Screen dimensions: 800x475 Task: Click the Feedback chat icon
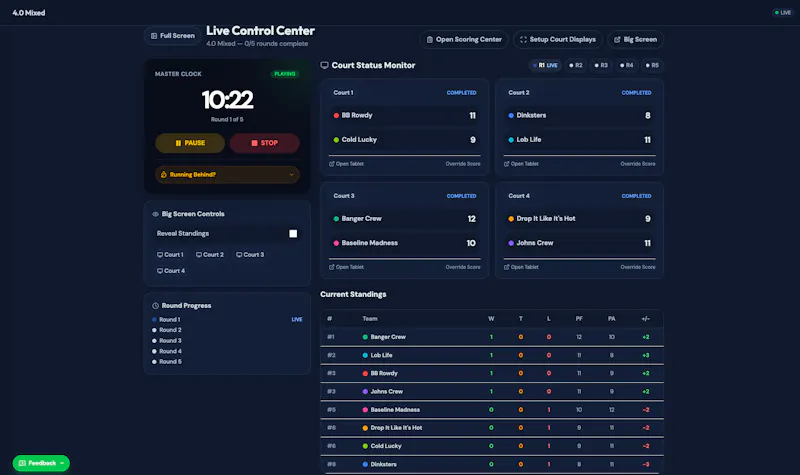pos(22,463)
